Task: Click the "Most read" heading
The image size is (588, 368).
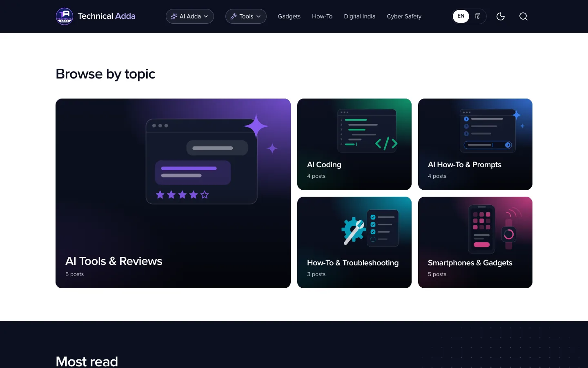Action: (87, 362)
